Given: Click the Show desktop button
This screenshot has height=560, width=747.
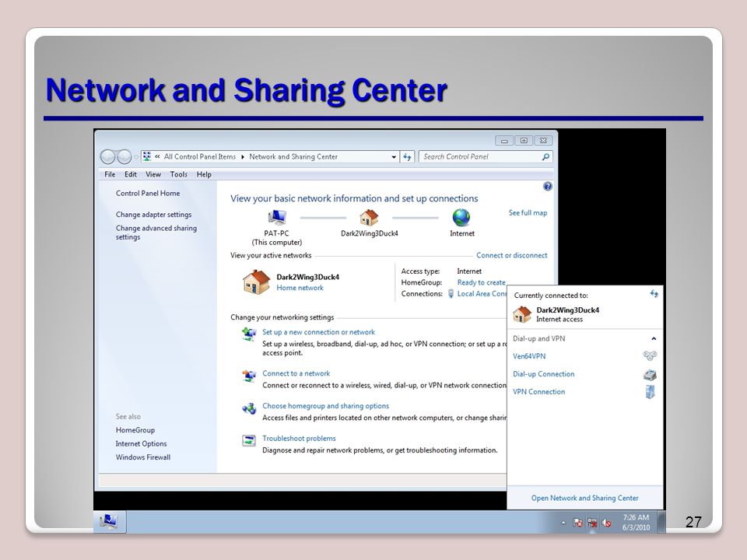Looking at the screenshot, I should [x=661, y=522].
